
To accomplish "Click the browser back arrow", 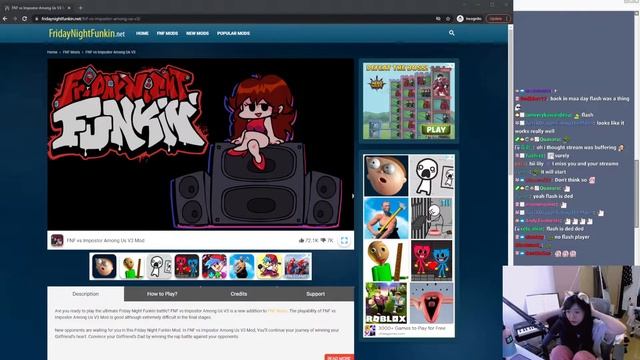I will (x=5, y=19).
